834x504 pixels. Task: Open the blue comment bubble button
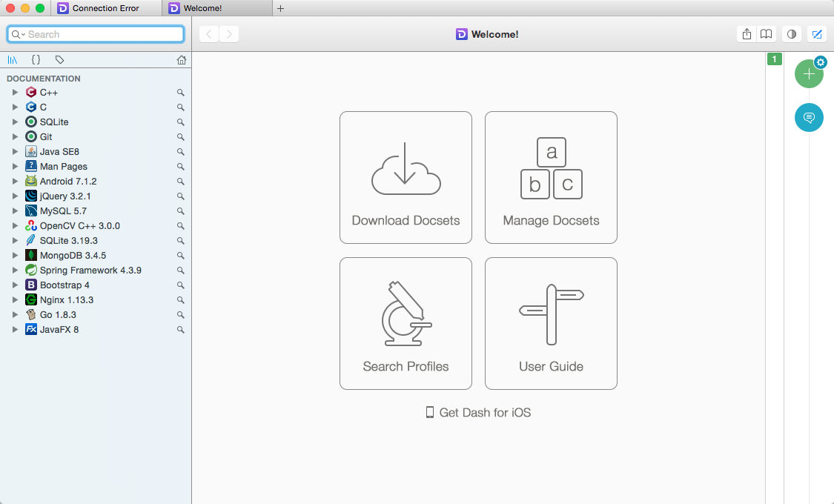[809, 118]
